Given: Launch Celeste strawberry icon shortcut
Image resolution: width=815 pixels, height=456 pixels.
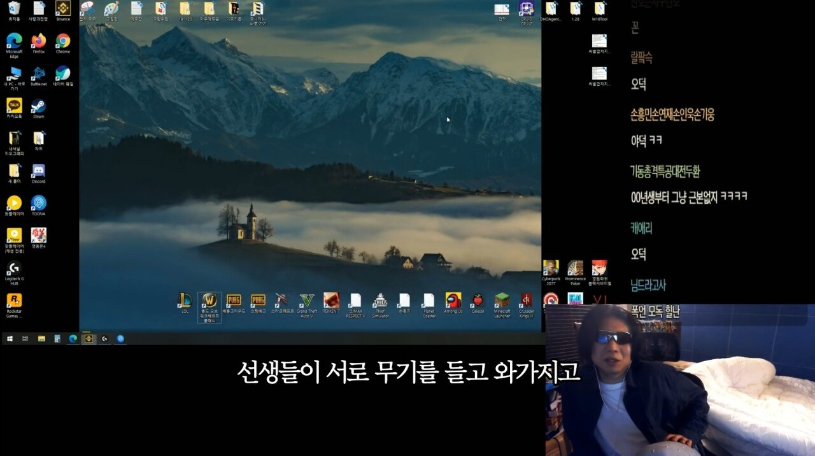Looking at the screenshot, I should click(x=478, y=303).
